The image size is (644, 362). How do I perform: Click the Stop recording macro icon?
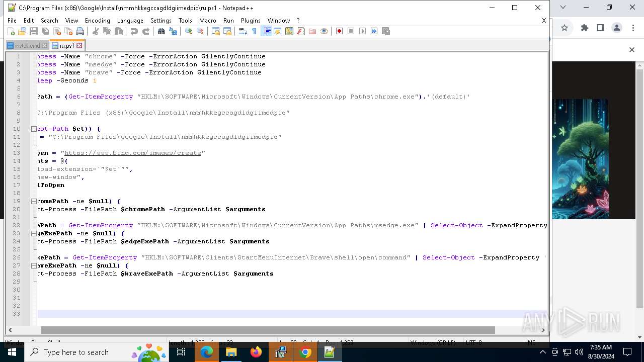(351, 31)
